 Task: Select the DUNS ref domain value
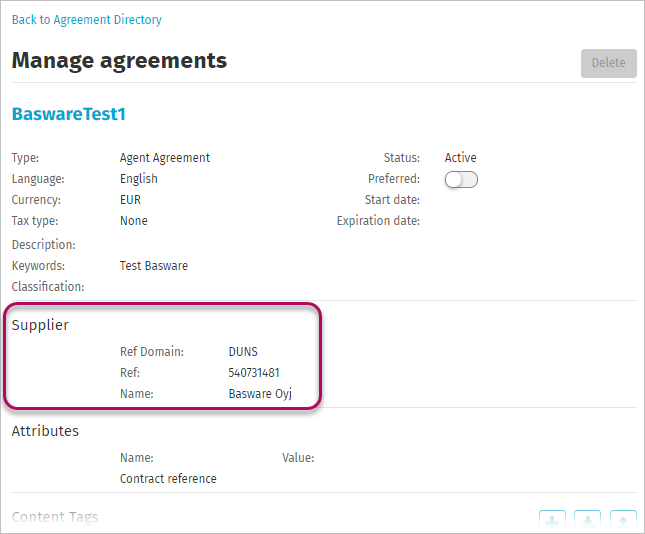243,352
